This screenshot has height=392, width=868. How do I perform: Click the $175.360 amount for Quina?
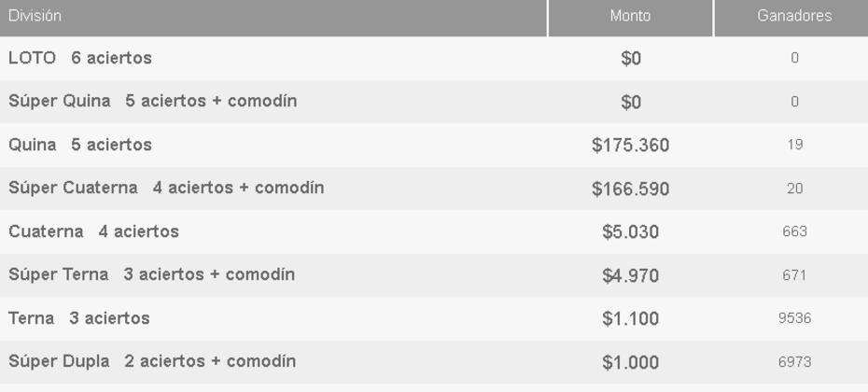click(x=631, y=145)
